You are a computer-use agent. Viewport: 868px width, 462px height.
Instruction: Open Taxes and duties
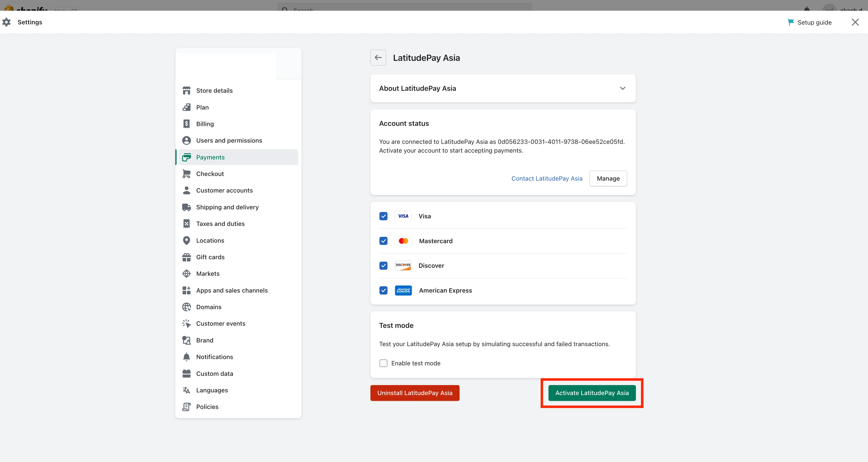pyautogui.click(x=238, y=224)
